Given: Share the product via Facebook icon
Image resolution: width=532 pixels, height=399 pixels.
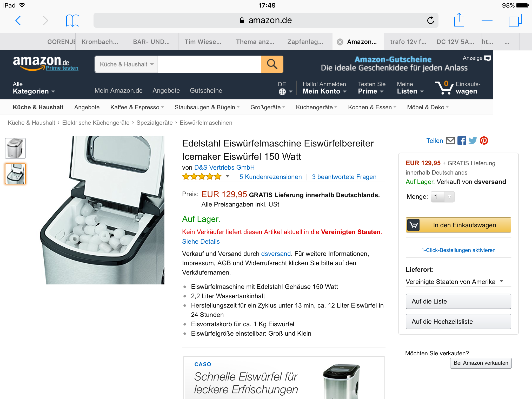Looking at the screenshot, I should (x=462, y=141).
